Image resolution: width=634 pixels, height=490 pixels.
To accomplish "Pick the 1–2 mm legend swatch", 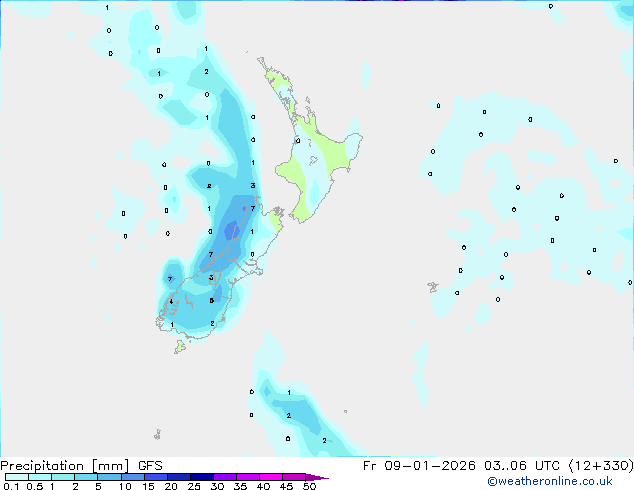I will [63, 477].
